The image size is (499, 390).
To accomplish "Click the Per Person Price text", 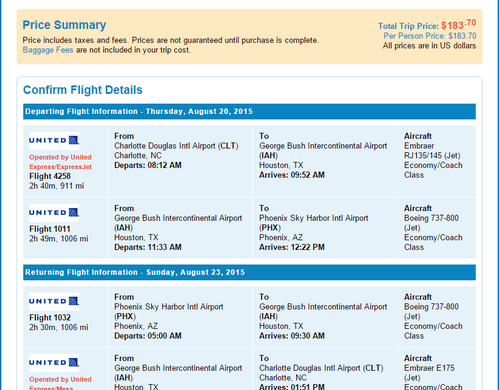I will [430, 36].
